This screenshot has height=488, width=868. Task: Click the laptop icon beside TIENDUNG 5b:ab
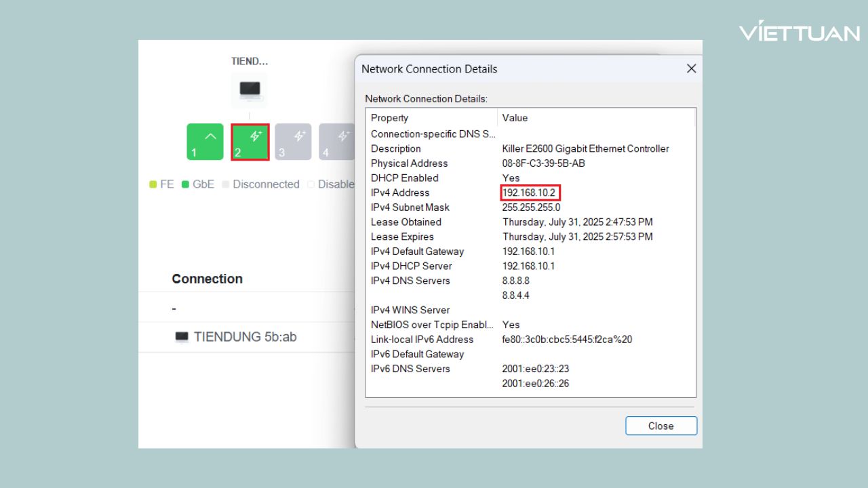(x=181, y=337)
